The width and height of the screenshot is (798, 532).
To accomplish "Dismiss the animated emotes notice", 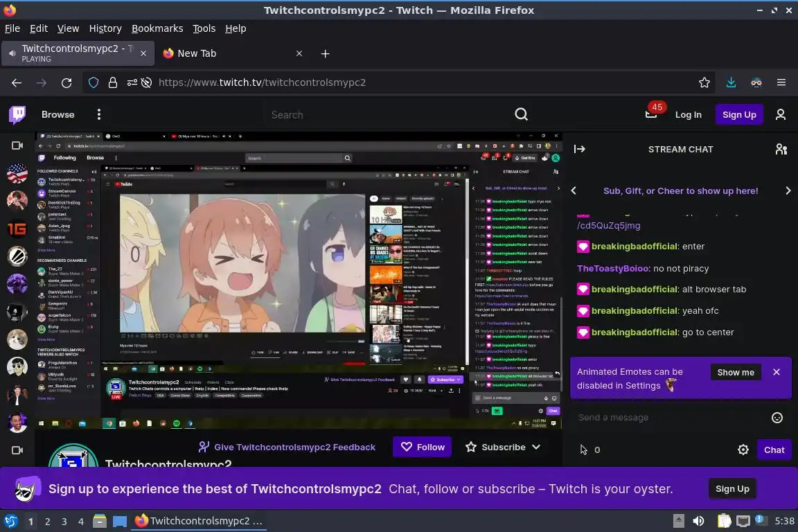I will (776, 372).
